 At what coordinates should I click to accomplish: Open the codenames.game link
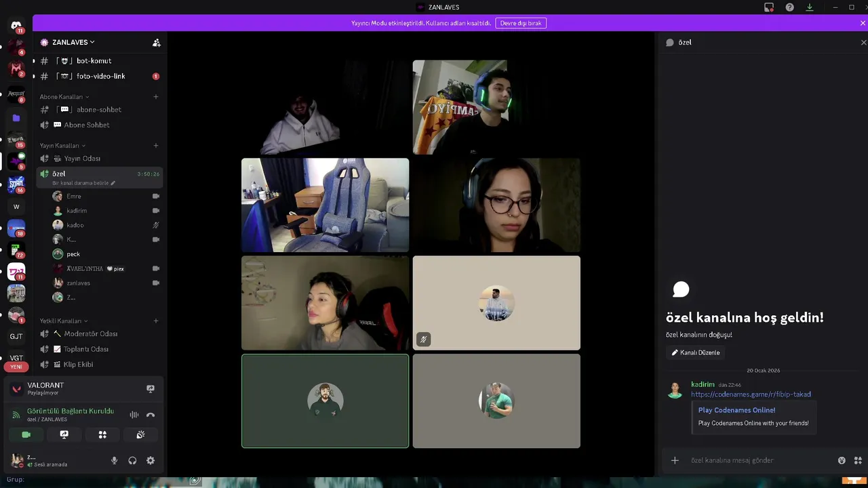(751, 394)
